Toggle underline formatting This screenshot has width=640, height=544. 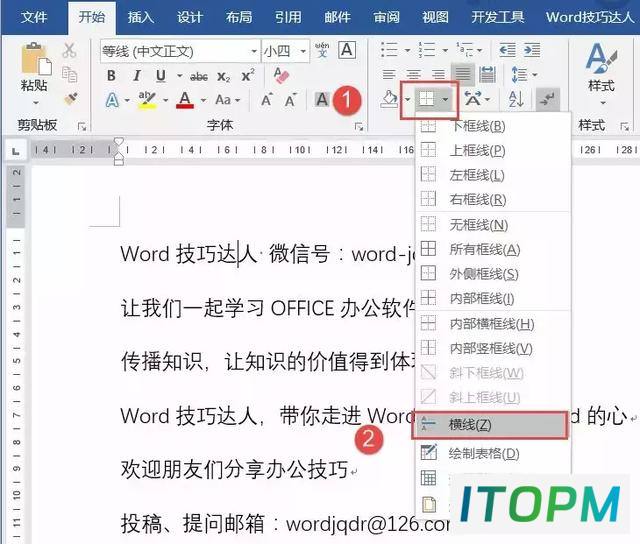coord(161,76)
